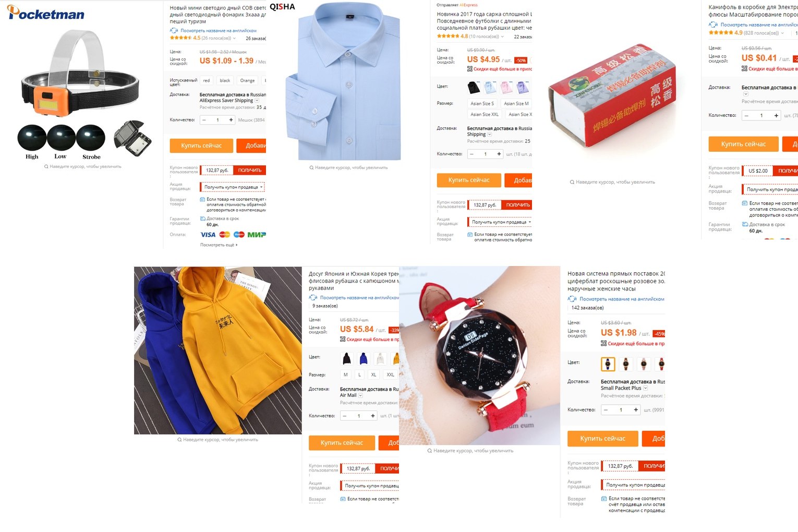Select size XL for the hoodie
The width and height of the screenshot is (798, 532).
[373, 374]
